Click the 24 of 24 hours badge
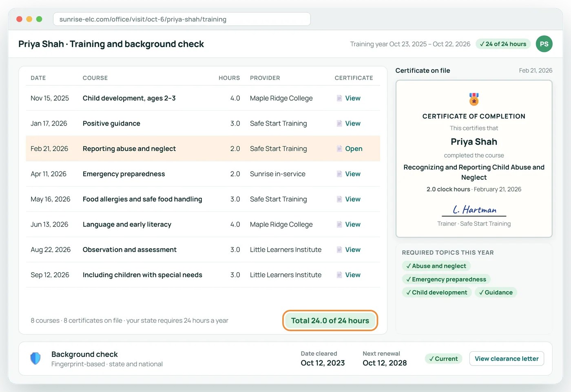 point(503,44)
